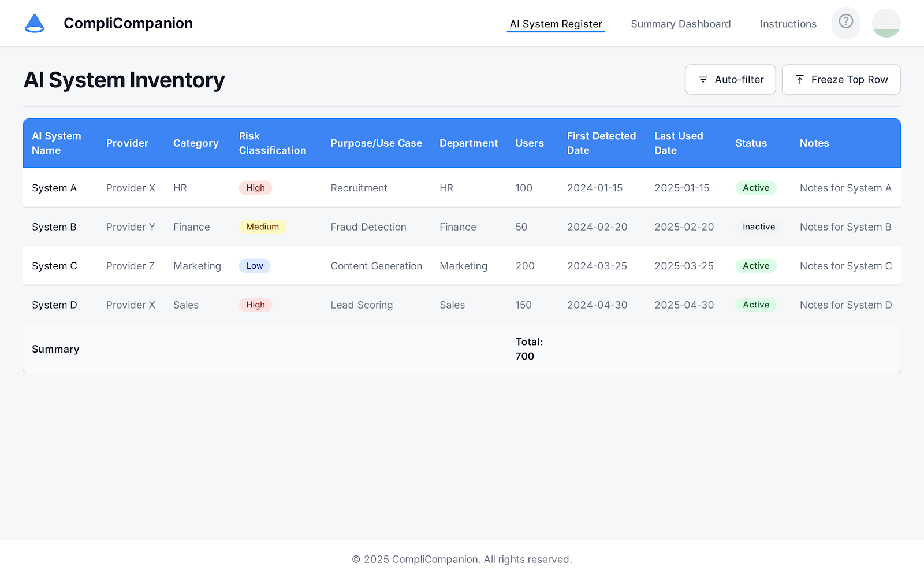Click the CompliCompanion cone logo icon
Screen dimensions: 924x578
(x=35, y=23)
